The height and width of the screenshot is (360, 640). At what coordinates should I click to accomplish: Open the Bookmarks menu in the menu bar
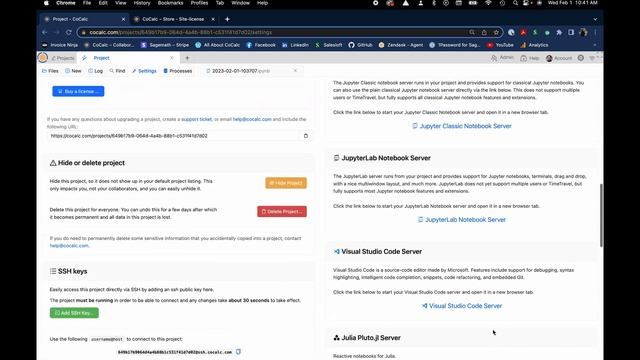[x=170, y=3]
